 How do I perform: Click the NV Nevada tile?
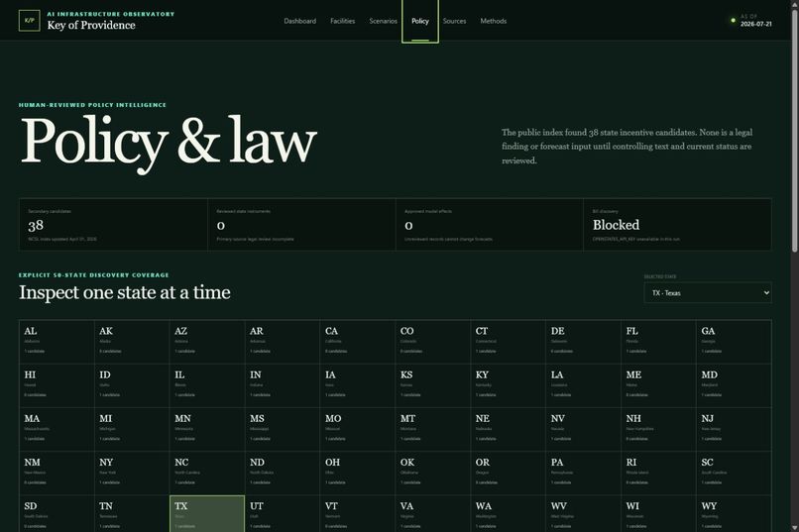[583, 429]
